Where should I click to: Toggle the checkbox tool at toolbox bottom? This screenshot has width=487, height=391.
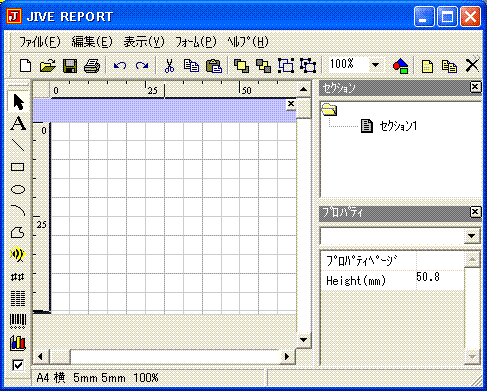(18, 365)
